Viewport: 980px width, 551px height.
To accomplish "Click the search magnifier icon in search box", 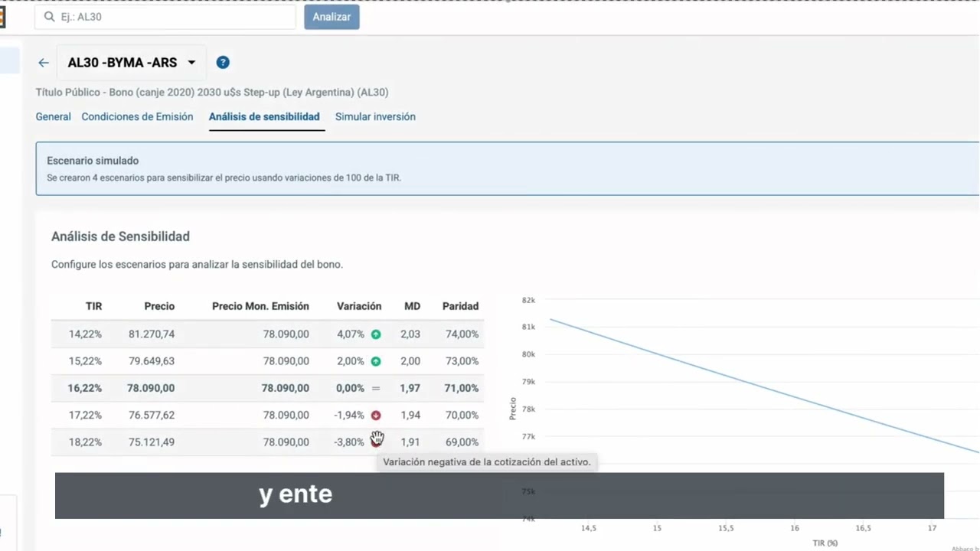I will pos(50,17).
